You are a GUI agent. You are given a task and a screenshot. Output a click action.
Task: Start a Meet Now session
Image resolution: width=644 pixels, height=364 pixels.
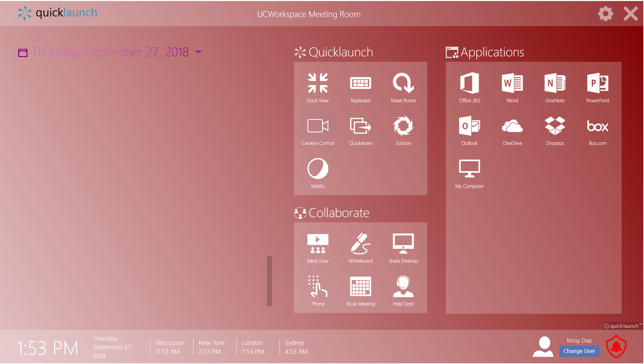318,248
